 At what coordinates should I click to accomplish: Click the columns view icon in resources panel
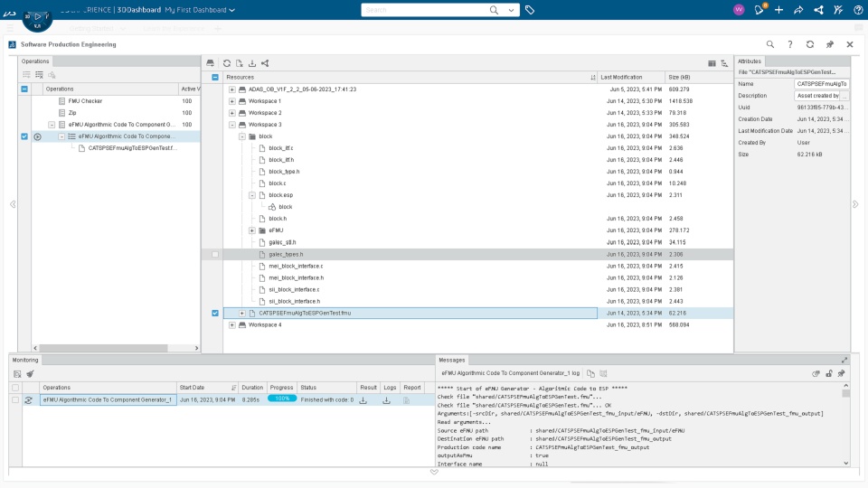click(x=712, y=63)
